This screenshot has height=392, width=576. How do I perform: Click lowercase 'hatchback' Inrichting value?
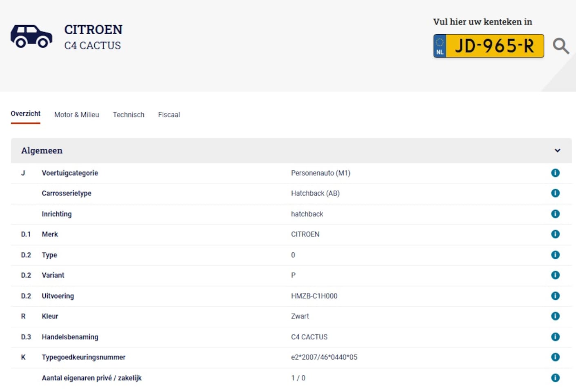pos(307,214)
